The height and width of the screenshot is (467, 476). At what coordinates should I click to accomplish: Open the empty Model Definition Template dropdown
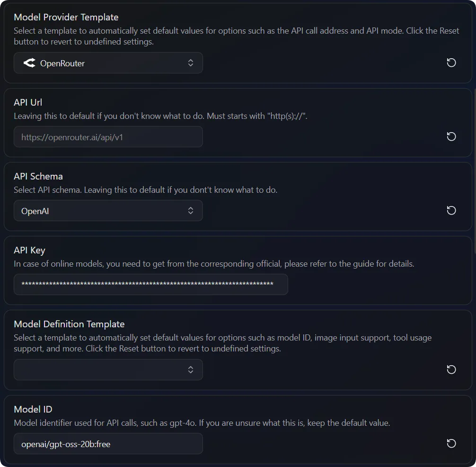108,370
